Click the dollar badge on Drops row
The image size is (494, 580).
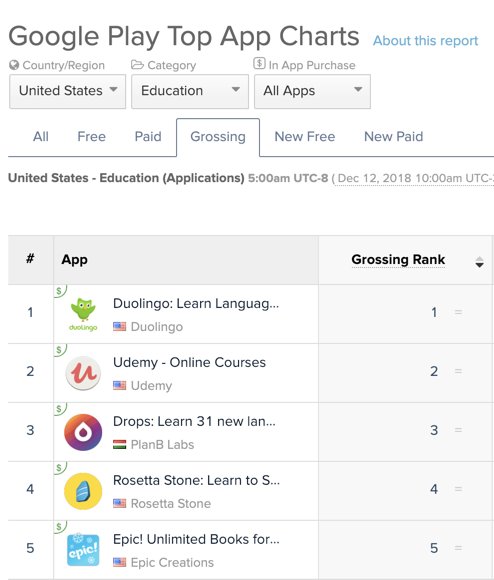click(60, 409)
